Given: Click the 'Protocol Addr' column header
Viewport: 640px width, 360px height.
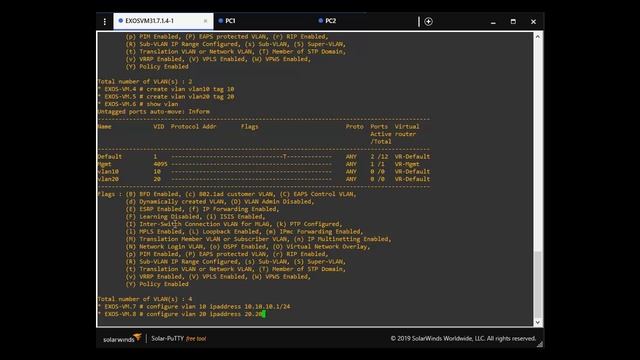Looking at the screenshot, I should (193, 127).
